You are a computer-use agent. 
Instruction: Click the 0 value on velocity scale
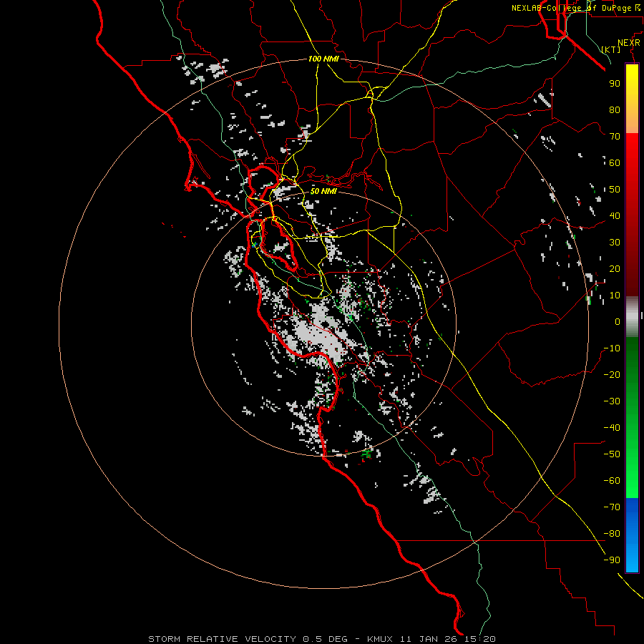tap(618, 321)
